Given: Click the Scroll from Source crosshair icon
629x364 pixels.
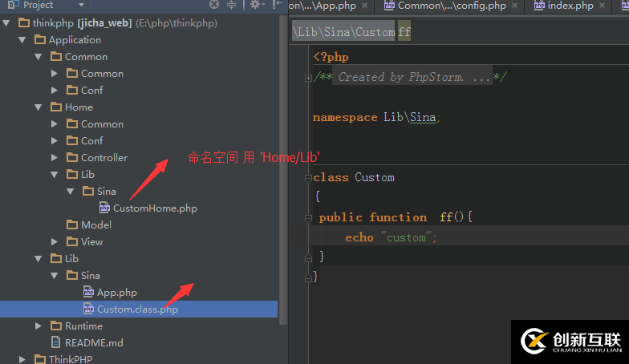Looking at the screenshot, I should click(214, 5).
